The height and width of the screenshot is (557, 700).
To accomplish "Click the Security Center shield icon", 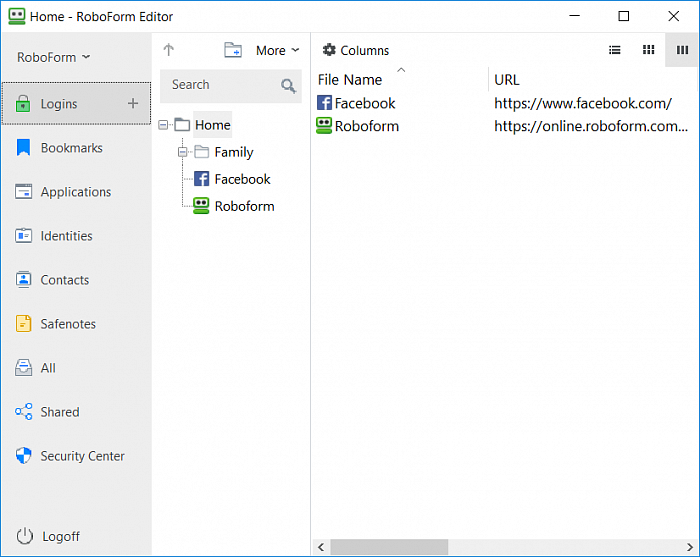I will [23, 456].
